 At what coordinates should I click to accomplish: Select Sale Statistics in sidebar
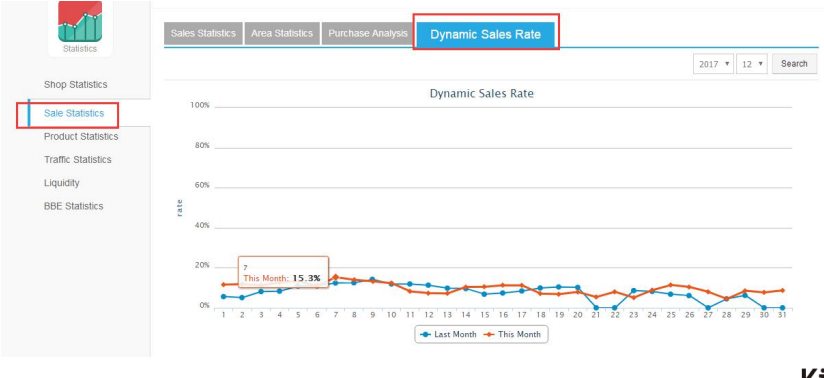[x=74, y=113]
